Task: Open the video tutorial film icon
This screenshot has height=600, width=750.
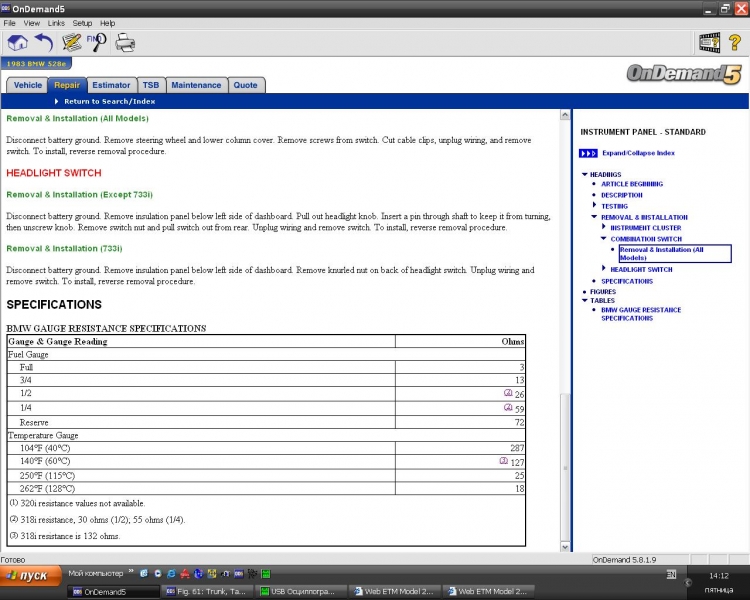Action: click(709, 42)
